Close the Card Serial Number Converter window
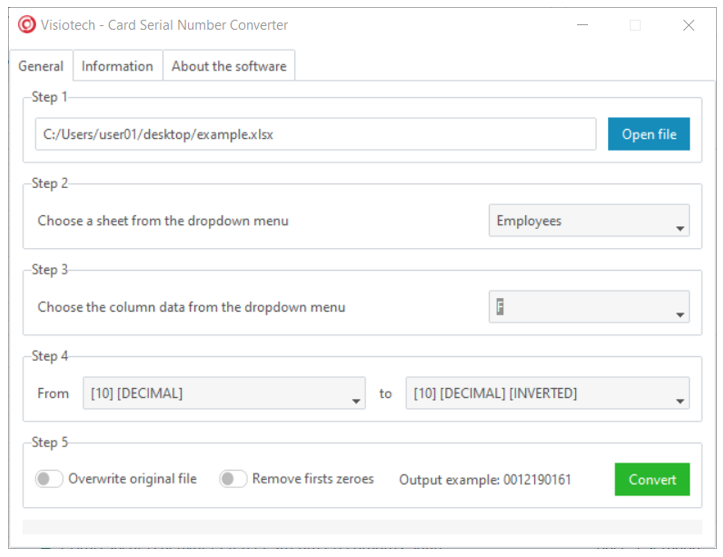 pos(688,25)
